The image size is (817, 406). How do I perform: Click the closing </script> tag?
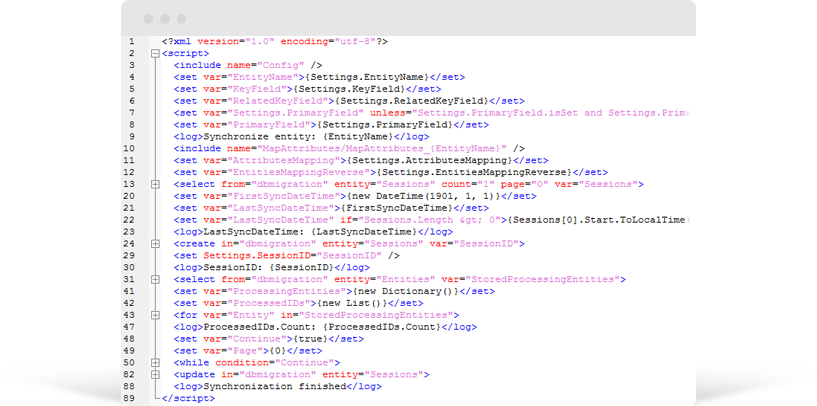(x=187, y=398)
